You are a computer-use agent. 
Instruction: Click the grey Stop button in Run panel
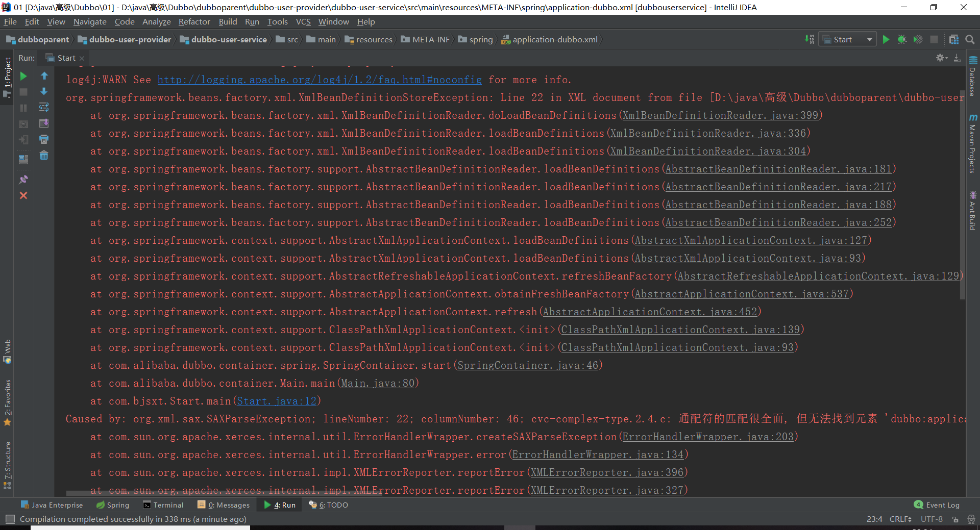(23, 92)
